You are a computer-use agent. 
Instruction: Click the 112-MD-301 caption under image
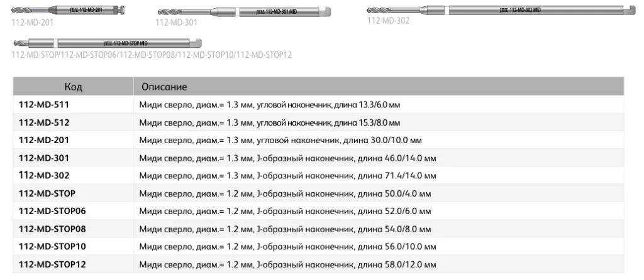pyautogui.click(x=176, y=22)
